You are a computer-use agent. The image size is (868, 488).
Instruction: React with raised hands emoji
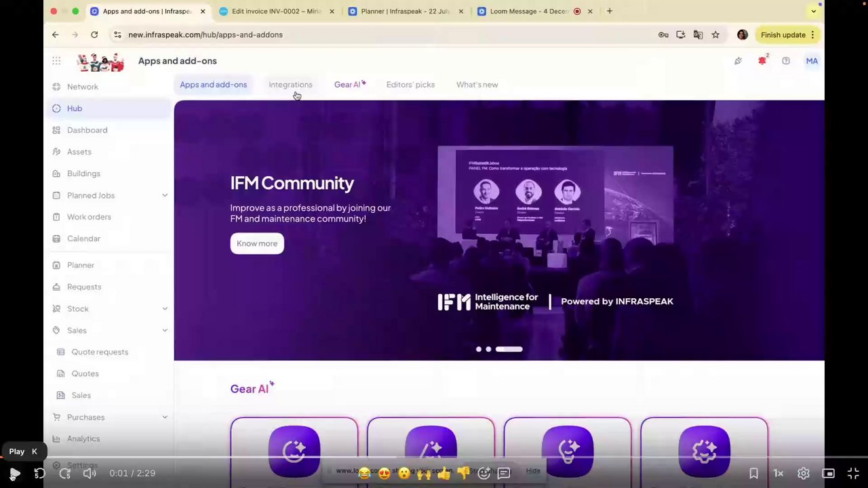tap(424, 473)
